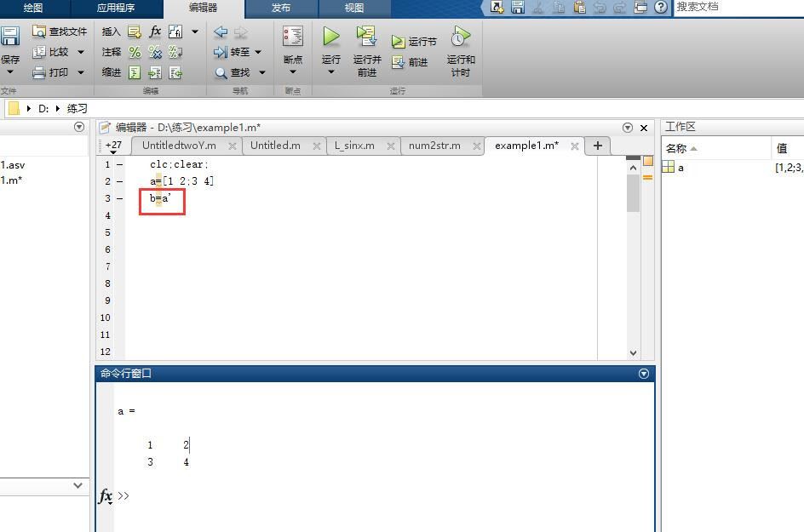Open Find Files (查找文件)
804x532 pixels.
(x=60, y=31)
